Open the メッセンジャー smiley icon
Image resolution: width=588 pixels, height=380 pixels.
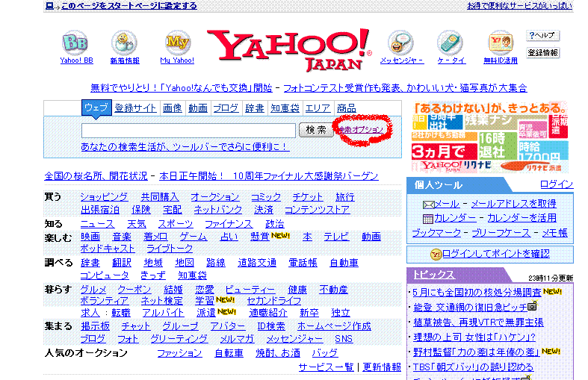click(400, 43)
